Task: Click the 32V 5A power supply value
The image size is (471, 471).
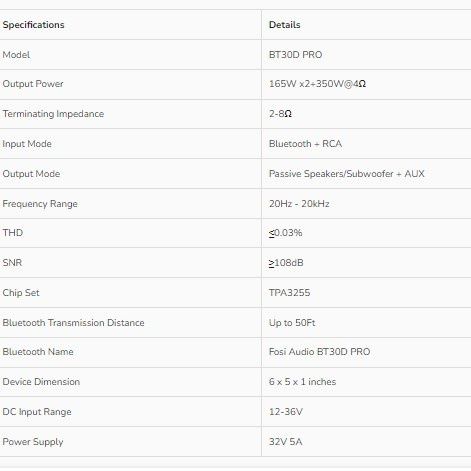Action: pyautogui.click(x=285, y=442)
